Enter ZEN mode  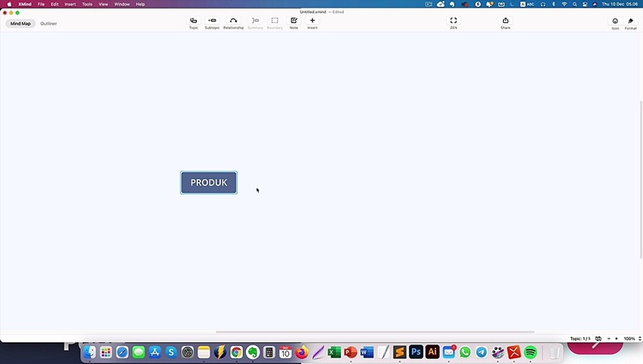point(453,23)
